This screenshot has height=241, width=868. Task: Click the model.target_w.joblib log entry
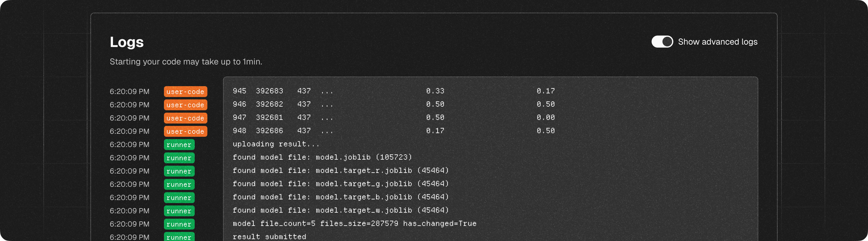pos(340,210)
